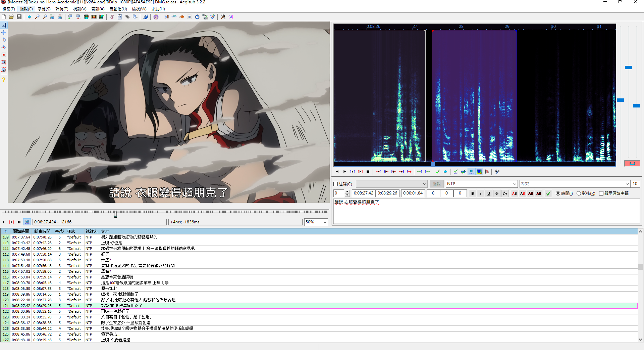The width and height of the screenshot is (644, 350).
Task: Open the Jump To dialog icon
Action: pos(30,17)
